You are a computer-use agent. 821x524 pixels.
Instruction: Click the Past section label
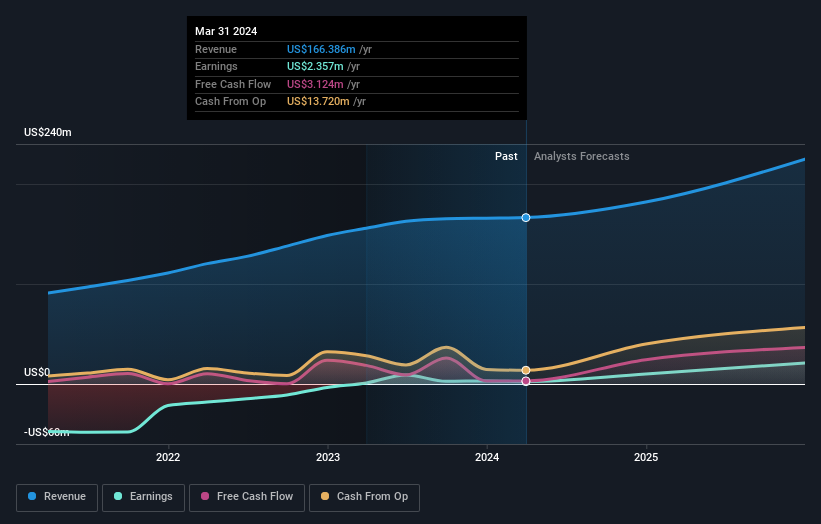[506, 157]
